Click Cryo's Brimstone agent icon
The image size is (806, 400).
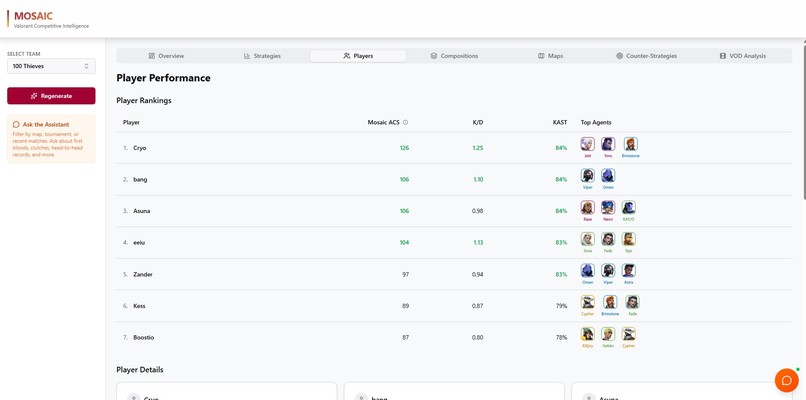coord(630,144)
